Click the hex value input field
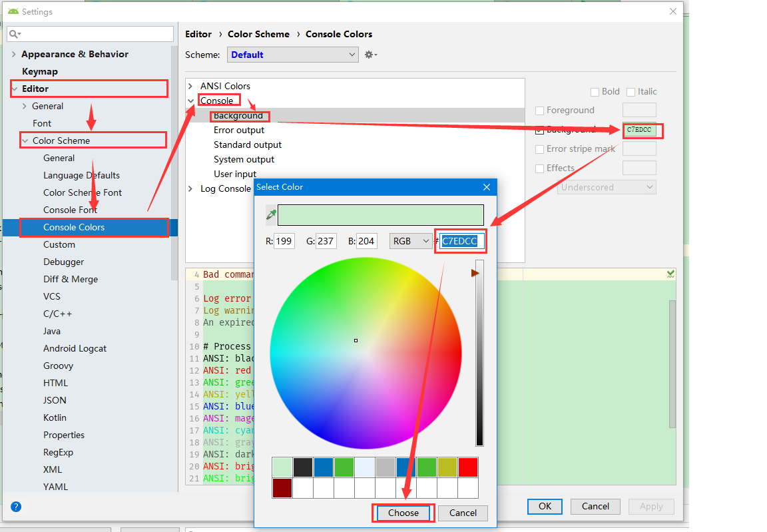 click(461, 240)
